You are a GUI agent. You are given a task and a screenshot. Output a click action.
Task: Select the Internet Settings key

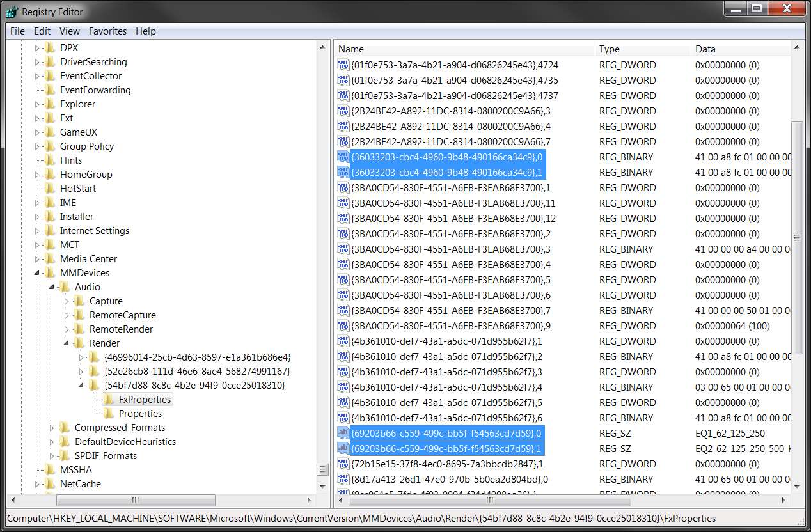click(95, 231)
